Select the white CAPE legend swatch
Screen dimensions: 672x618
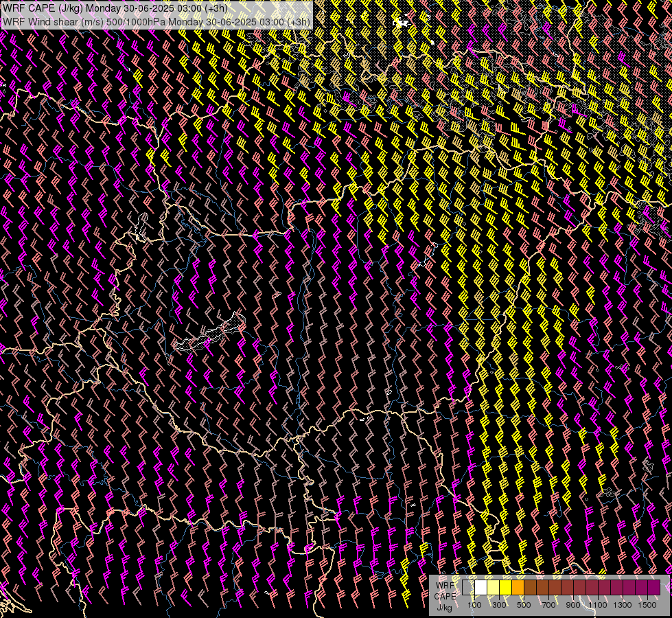[481, 587]
